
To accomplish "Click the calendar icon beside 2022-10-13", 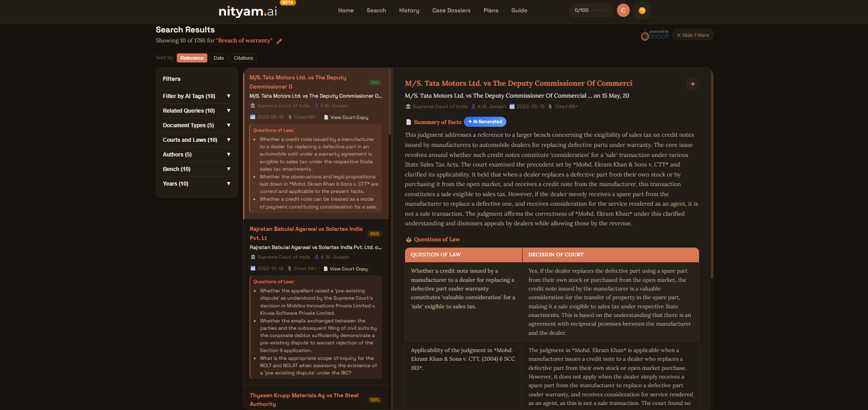I will (x=253, y=269).
